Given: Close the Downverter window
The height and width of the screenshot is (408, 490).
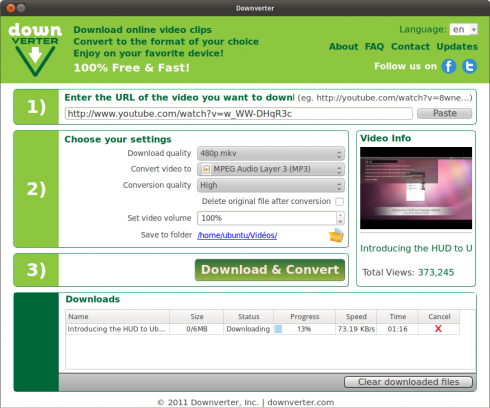Looking at the screenshot, I should click(x=11, y=8).
